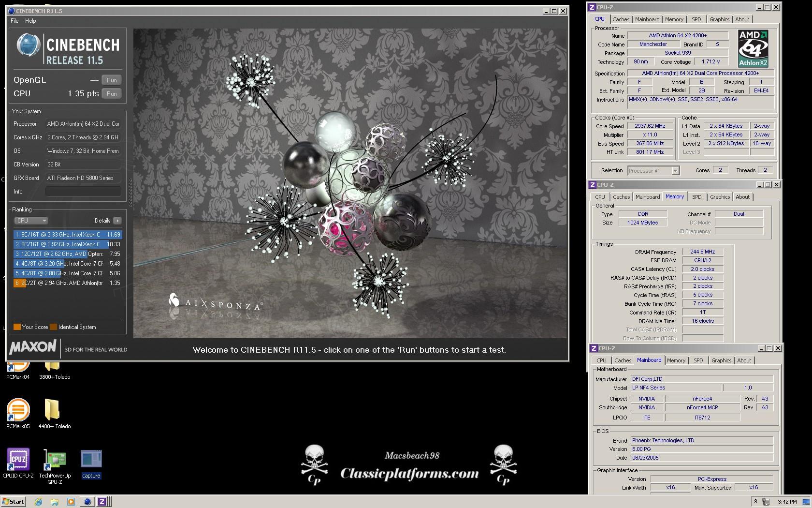Click the middle CPU-Z title bar Z icon
This screenshot has width=812, height=508.
593,185
